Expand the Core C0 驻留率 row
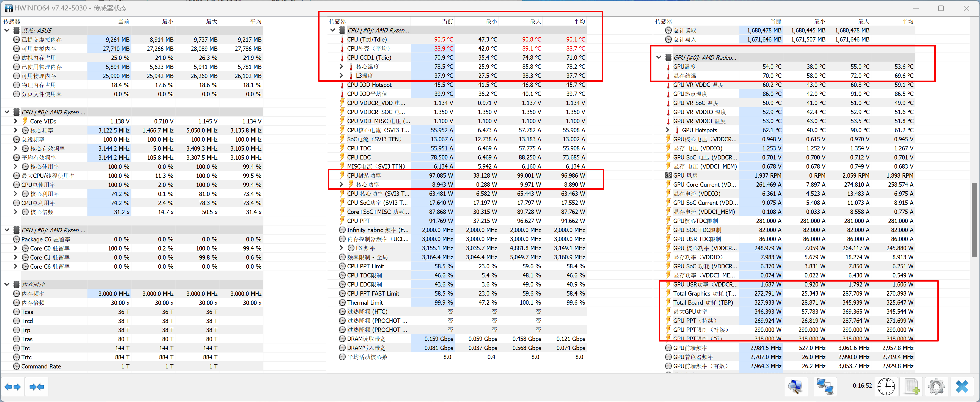The image size is (980, 402). pyautogui.click(x=15, y=248)
